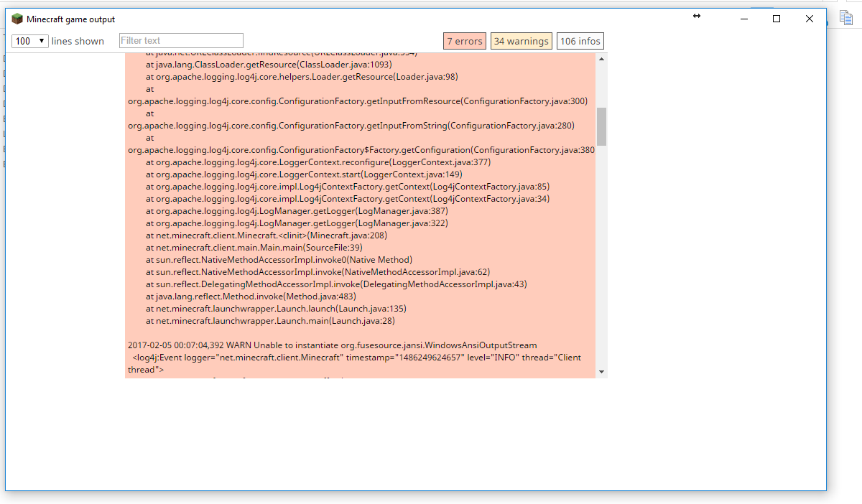Click the log vertical scrollbar thumb
The image size is (862, 504).
point(601,126)
